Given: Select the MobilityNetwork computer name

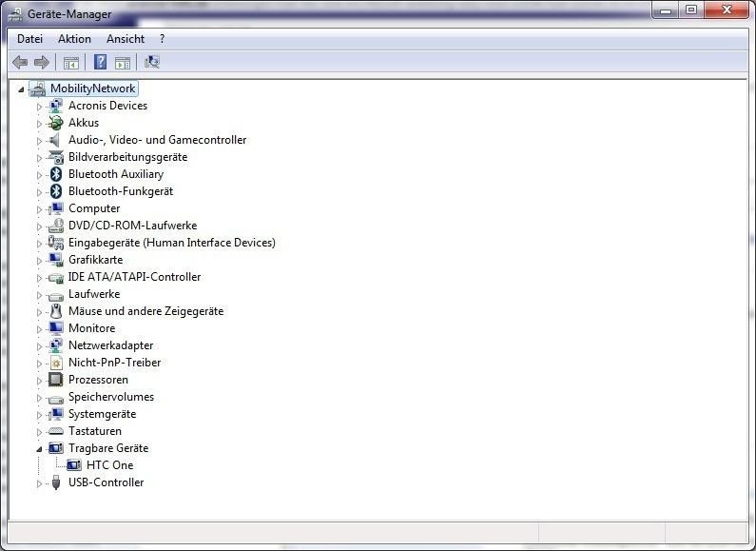Looking at the screenshot, I should [92, 89].
